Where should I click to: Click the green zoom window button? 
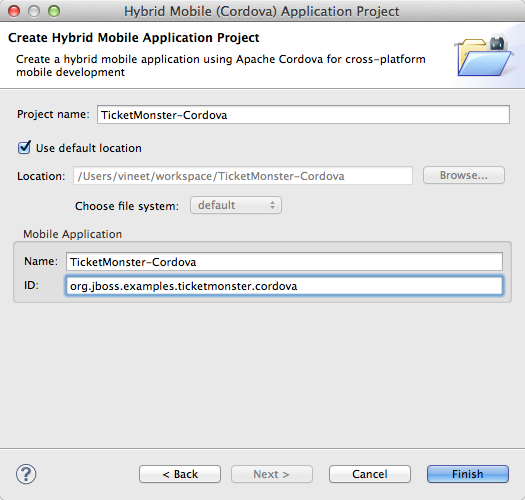click(x=54, y=11)
